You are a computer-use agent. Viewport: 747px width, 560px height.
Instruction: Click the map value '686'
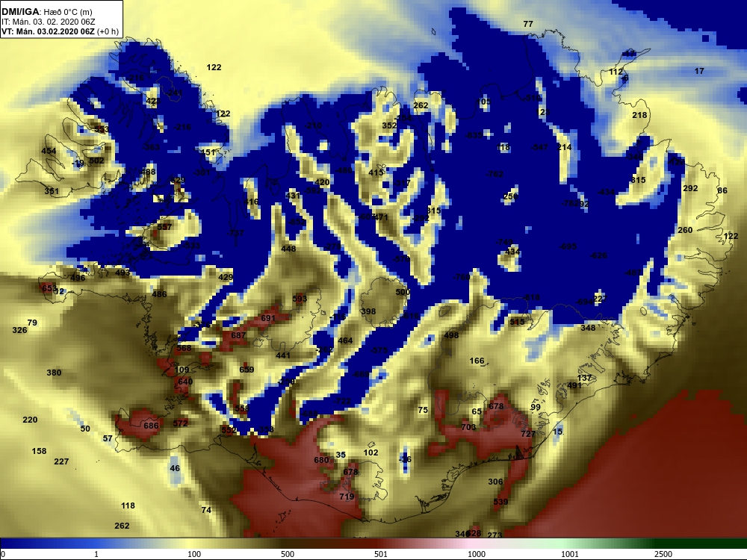[151, 426]
